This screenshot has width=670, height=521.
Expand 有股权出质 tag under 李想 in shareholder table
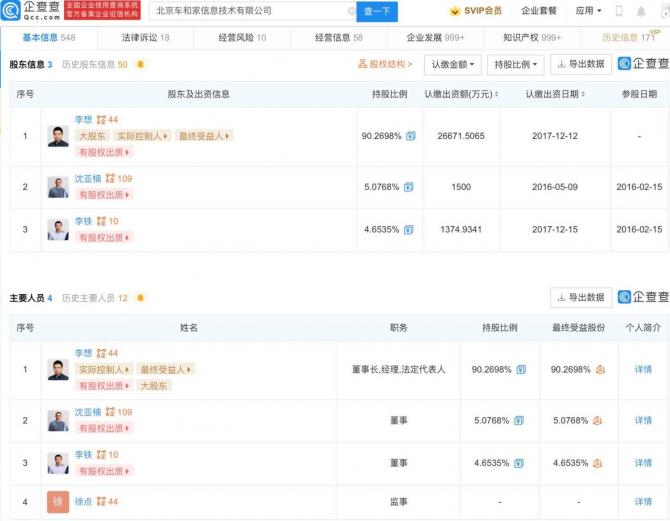(x=104, y=152)
